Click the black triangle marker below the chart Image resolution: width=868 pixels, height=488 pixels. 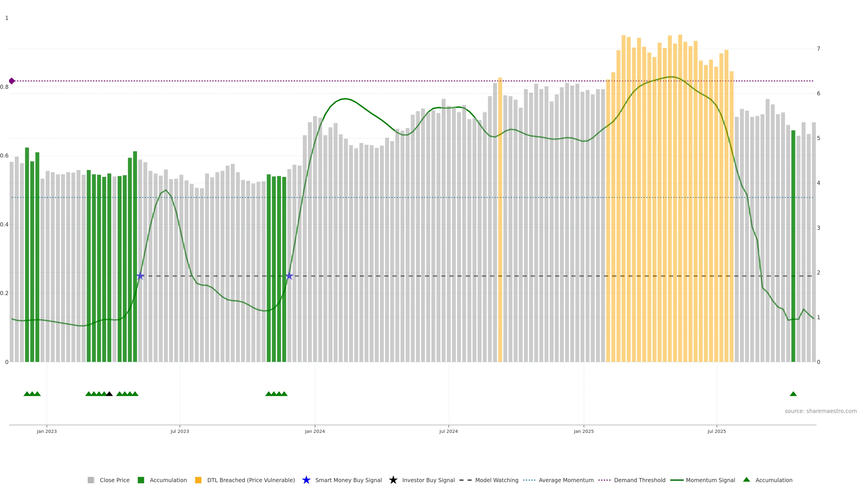click(109, 394)
